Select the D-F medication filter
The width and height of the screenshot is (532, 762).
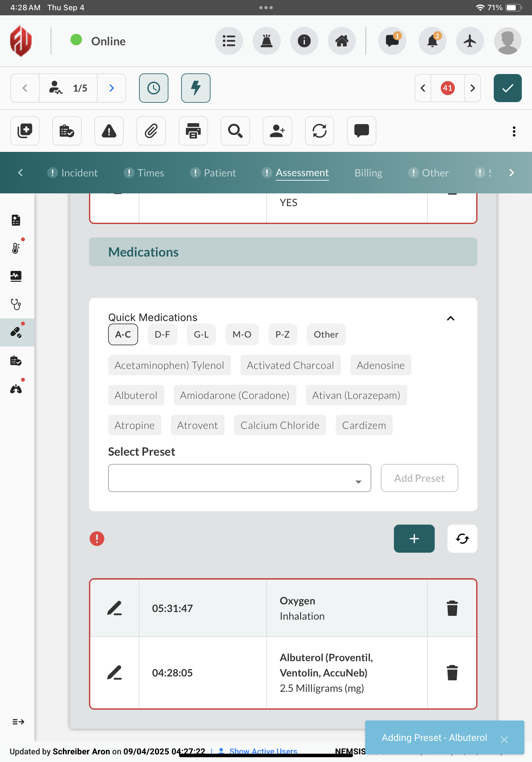click(x=162, y=334)
